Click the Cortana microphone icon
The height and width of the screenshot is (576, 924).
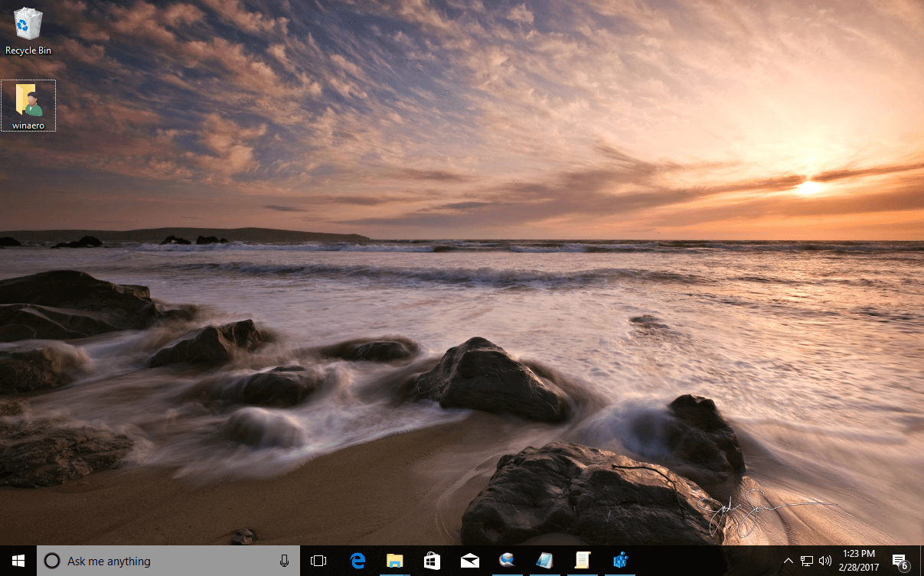coord(284,561)
